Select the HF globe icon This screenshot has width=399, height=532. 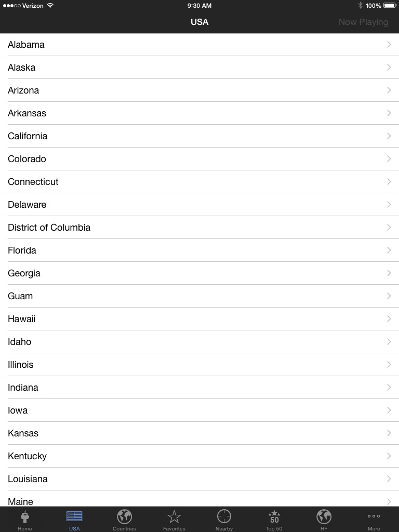[324, 517]
